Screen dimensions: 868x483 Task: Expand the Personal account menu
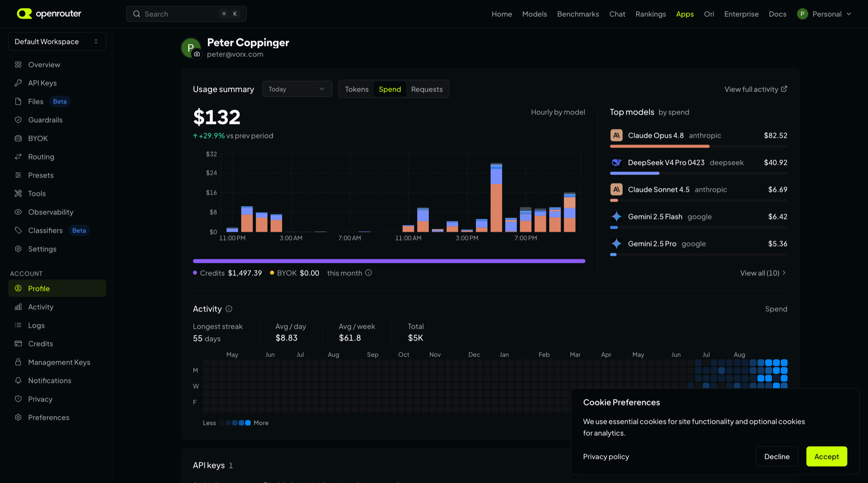click(x=824, y=14)
